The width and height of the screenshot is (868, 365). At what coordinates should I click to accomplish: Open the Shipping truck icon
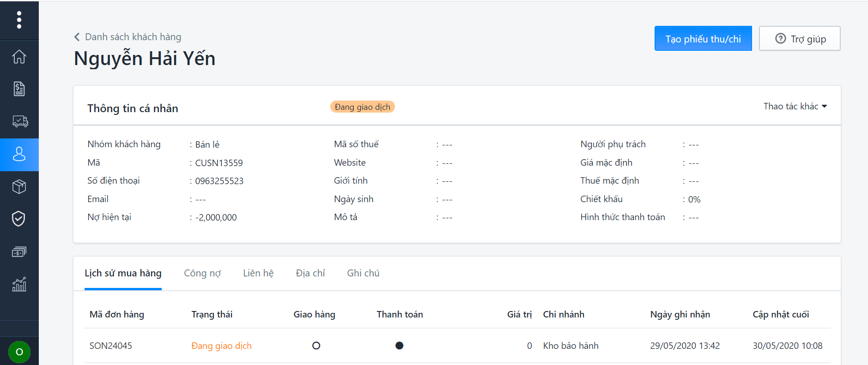19,121
